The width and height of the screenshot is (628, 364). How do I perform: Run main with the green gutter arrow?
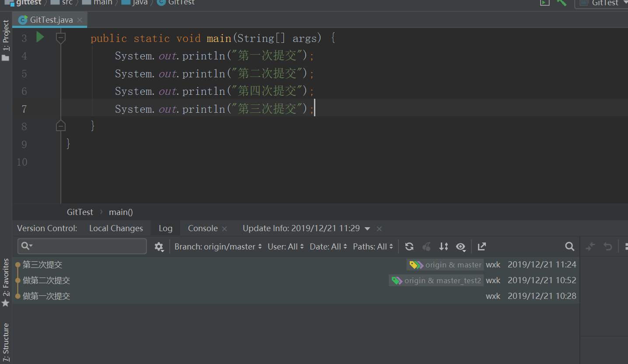point(40,38)
